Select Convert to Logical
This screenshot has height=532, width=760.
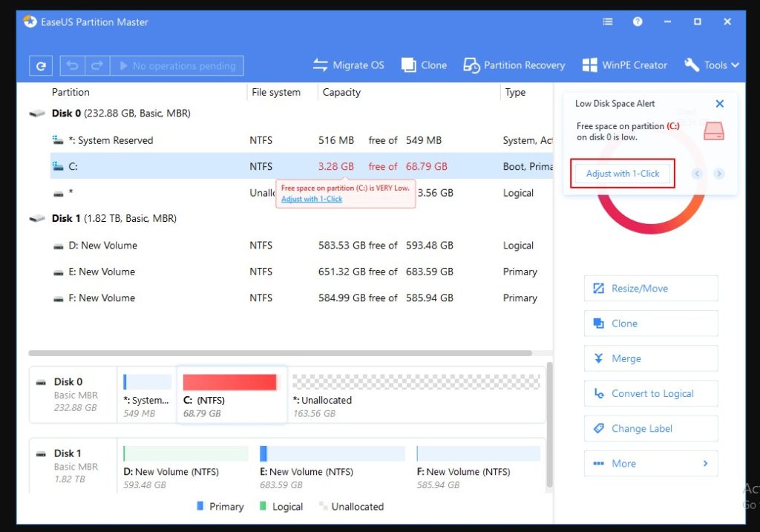point(650,393)
